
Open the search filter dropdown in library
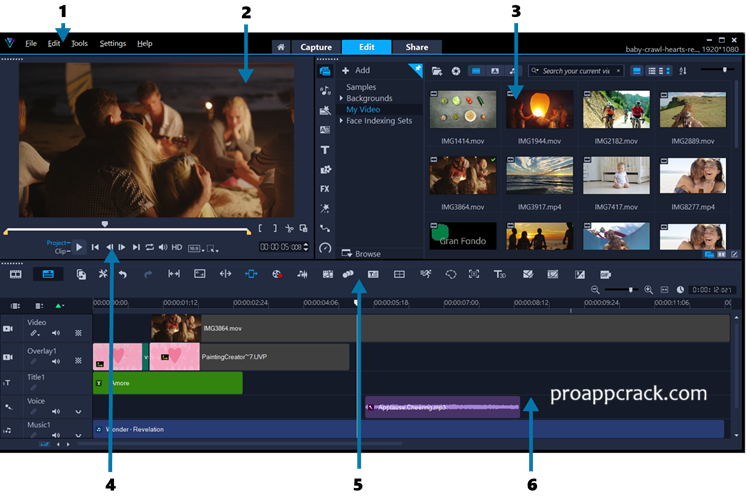[535, 71]
